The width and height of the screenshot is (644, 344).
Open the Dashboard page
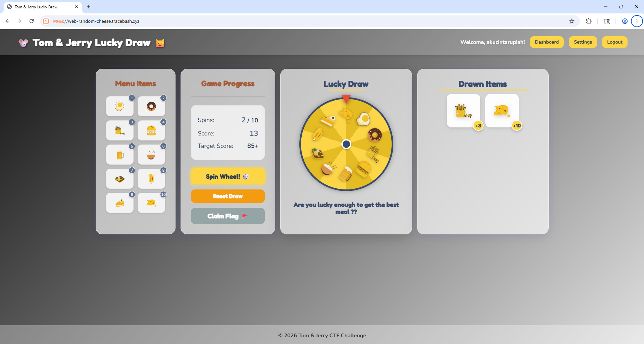click(547, 42)
